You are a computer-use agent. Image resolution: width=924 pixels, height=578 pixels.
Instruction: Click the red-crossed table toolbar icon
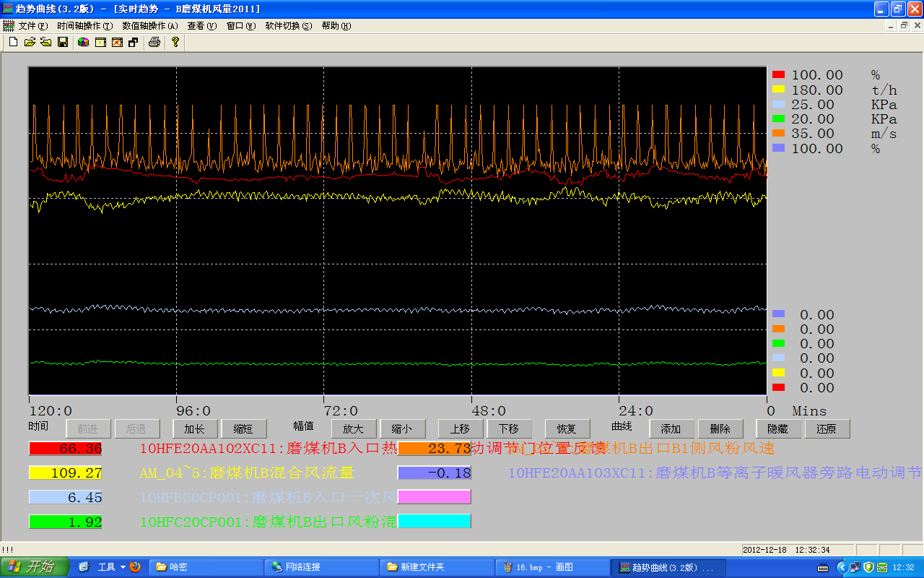(x=116, y=43)
